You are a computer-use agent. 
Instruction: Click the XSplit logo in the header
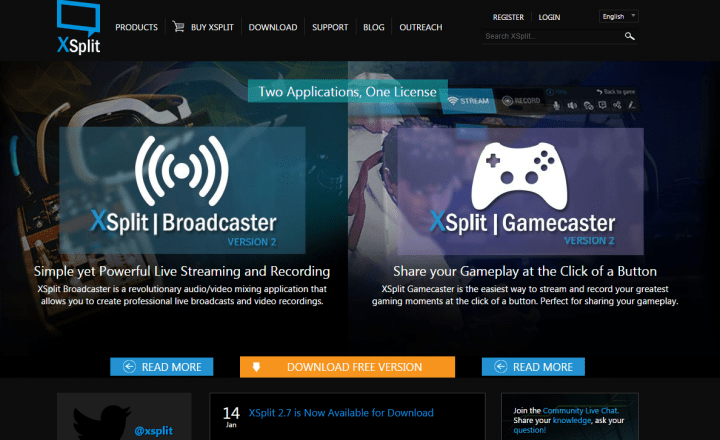point(79,27)
